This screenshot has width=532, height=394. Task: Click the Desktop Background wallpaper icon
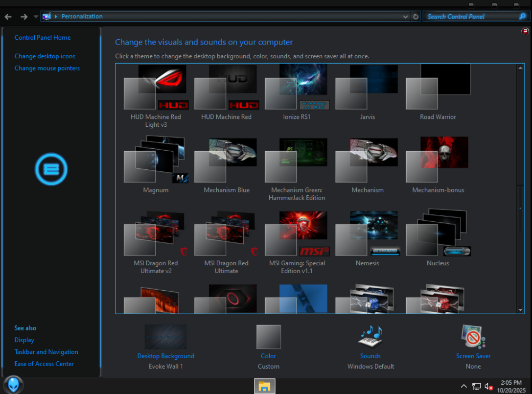pos(165,337)
